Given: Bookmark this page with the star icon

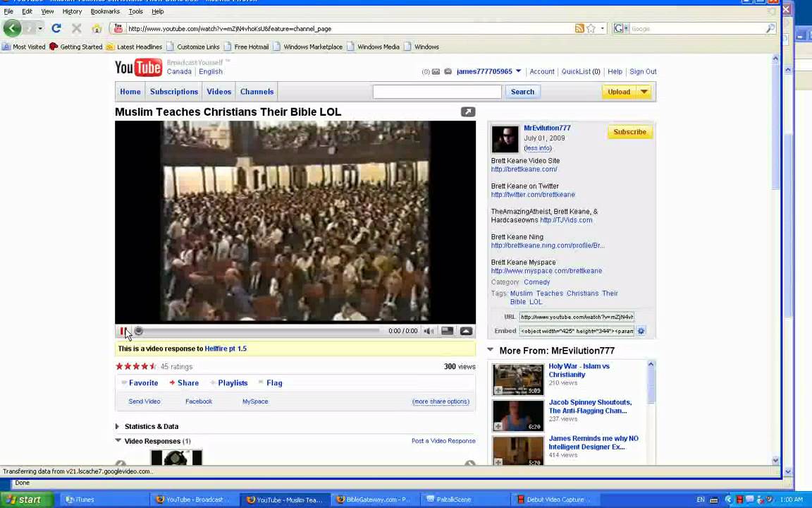Looking at the screenshot, I should click(x=591, y=28).
